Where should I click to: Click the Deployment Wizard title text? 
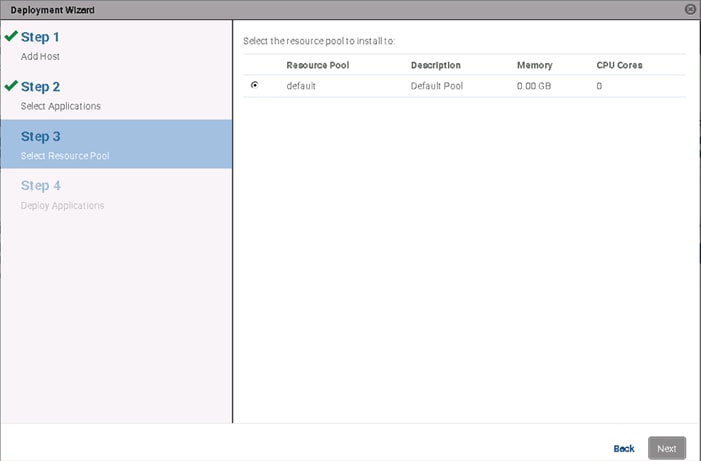tap(52, 10)
